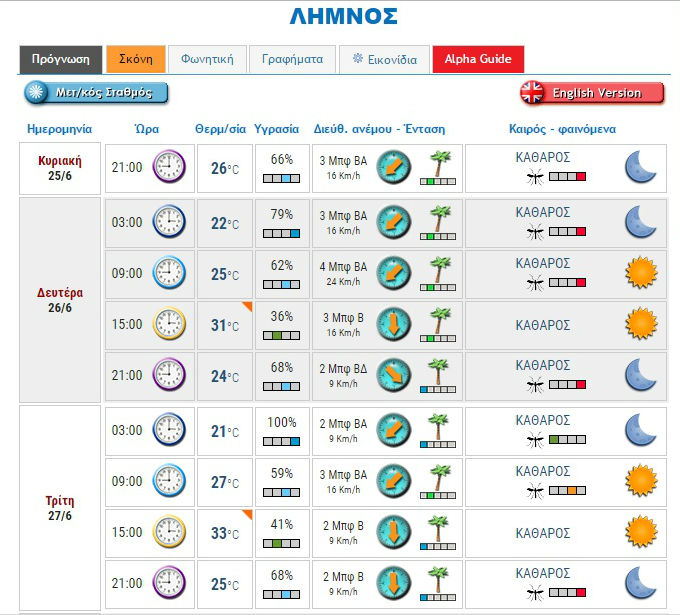Viewport: 680px width, 615px height.
Task: Click the moon icon for Τρίτη 21:00
Action: tap(641, 583)
